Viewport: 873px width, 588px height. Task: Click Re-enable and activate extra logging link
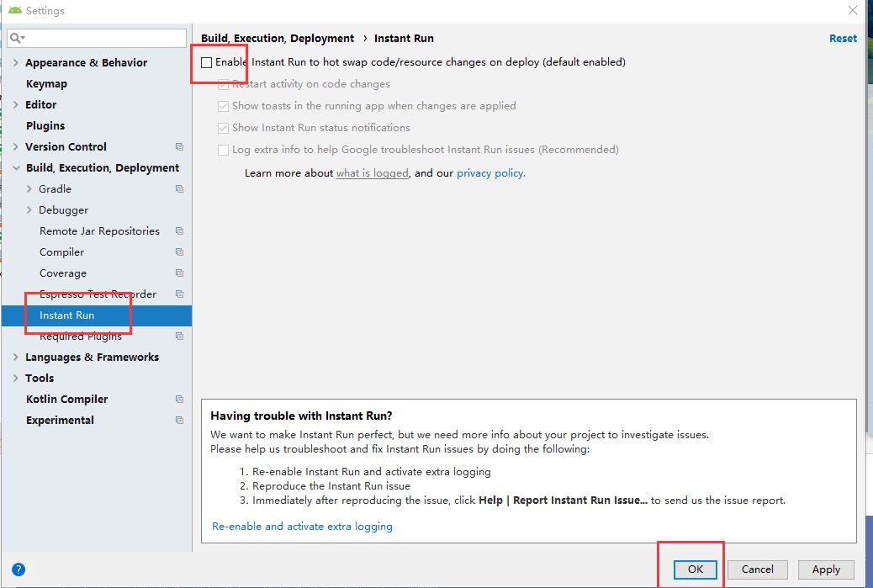point(302,527)
